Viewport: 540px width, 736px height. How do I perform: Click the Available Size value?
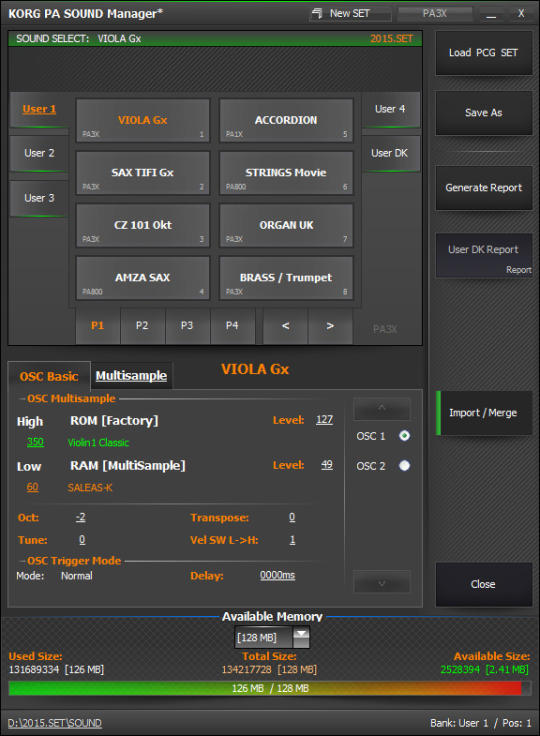485,670
